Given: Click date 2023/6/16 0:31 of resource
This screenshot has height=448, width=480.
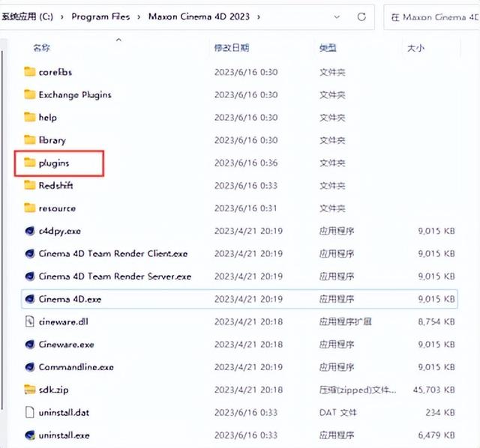Looking at the screenshot, I should [245, 208].
